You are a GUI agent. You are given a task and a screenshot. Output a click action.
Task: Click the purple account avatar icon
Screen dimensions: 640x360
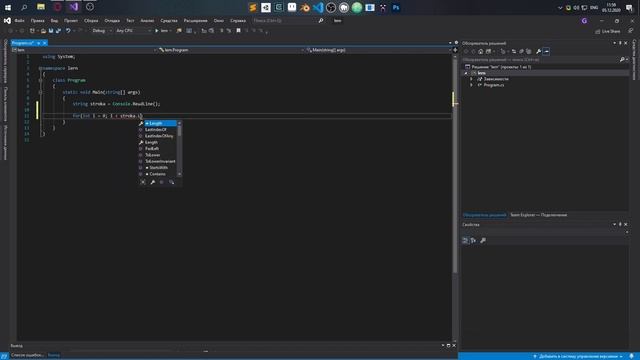coord(584,20)
